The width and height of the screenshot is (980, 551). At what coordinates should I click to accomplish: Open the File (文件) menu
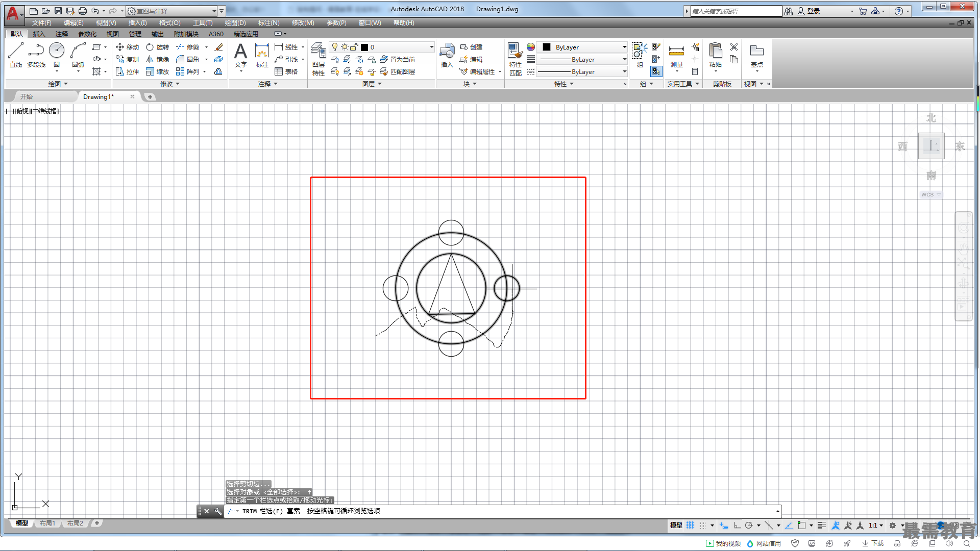41,23
